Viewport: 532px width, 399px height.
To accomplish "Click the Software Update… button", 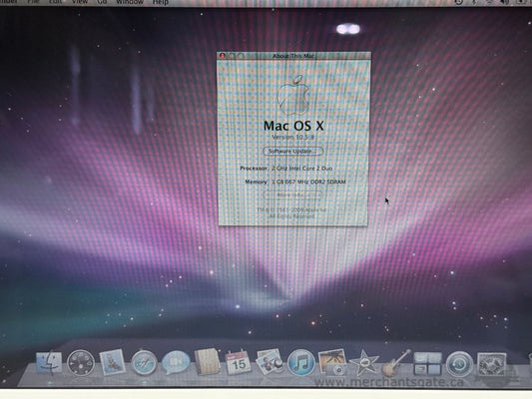I will pos(293,151).
